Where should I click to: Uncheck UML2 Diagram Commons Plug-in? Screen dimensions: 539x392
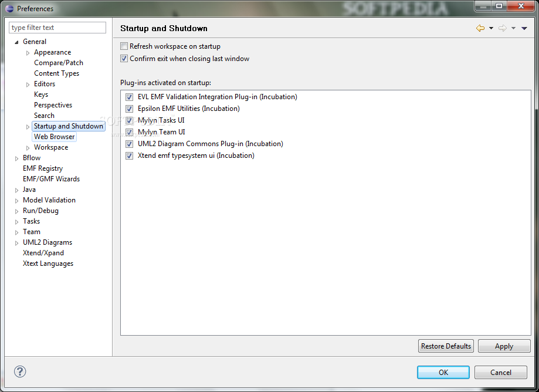(129, 144)
